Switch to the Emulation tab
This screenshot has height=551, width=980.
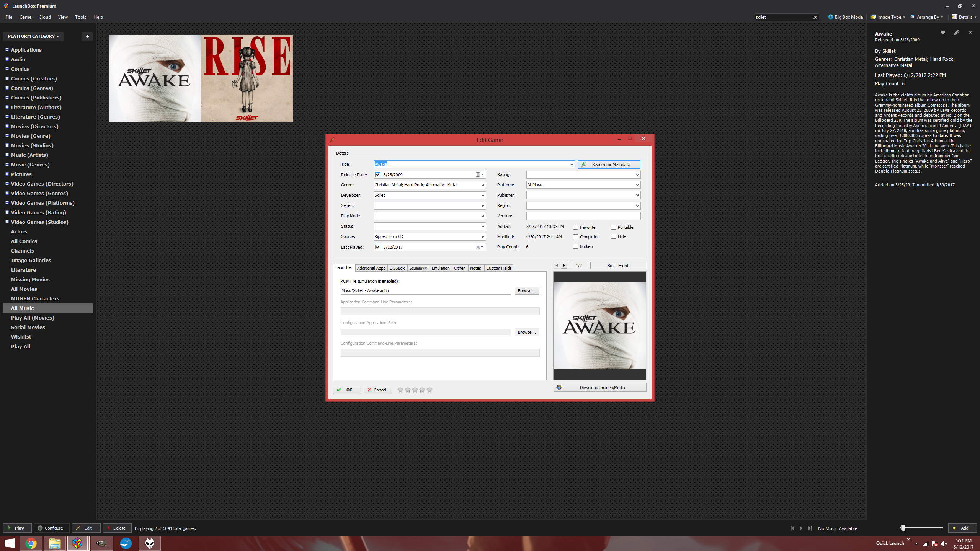coord(441,268)
